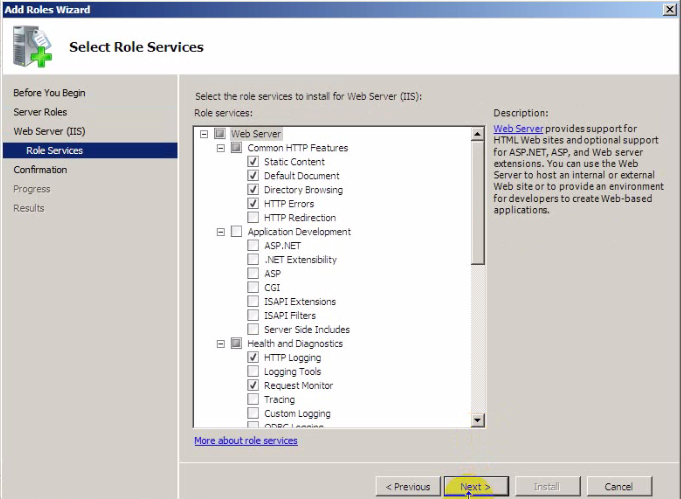Click the scroll down arrow of role services
The height and width of the screenshot is (499, 681).
477,420
